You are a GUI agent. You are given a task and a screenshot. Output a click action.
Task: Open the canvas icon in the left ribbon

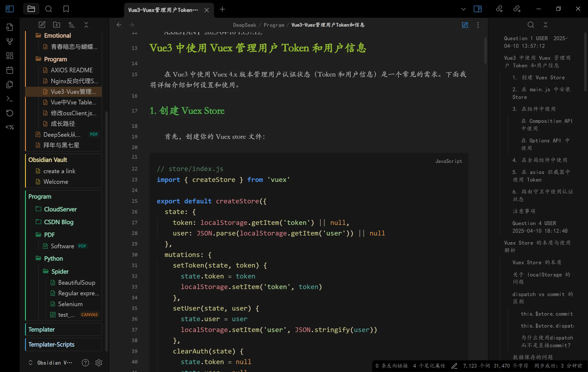pos(10,56)
